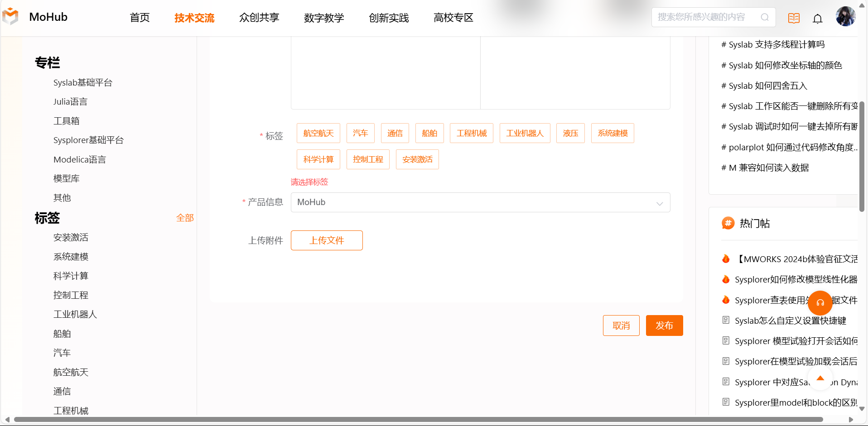Filter by sidebar tag 工业机器人
The width and height of the screenshot is (868, 426).
75,314
